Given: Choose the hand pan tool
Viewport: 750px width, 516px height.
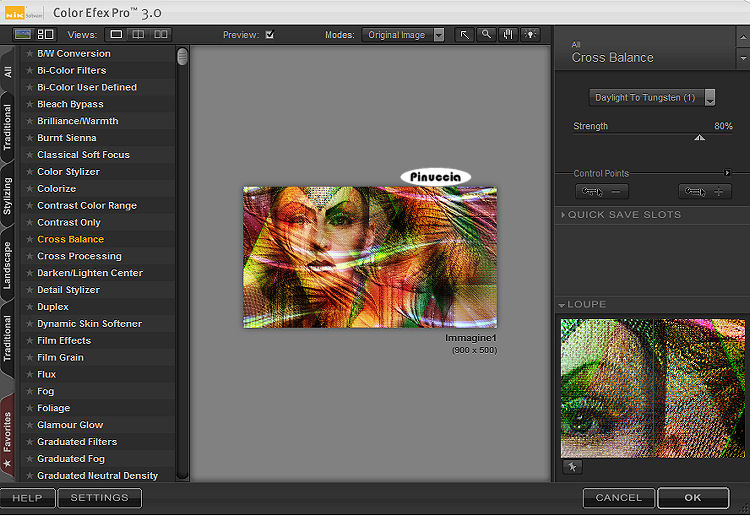Looking at the screenshot, I should [507, 35].
